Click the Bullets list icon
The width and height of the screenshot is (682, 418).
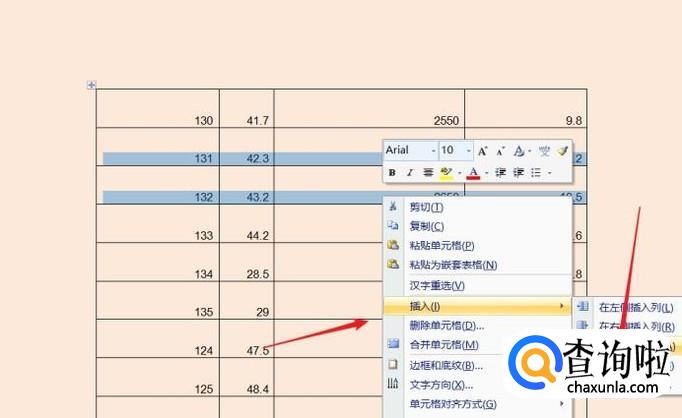536,173
